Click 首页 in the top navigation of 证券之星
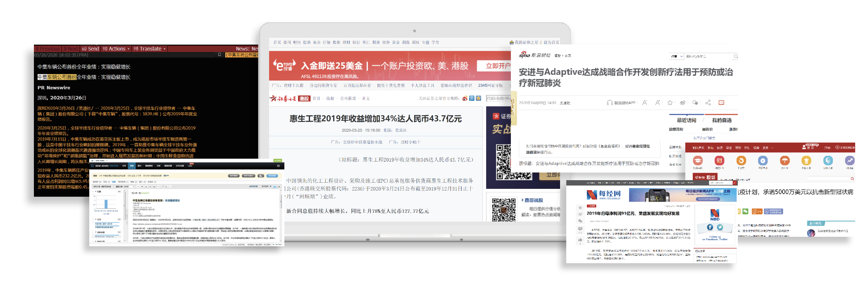The width and height of the screenshot is (868, 281). 277,42
